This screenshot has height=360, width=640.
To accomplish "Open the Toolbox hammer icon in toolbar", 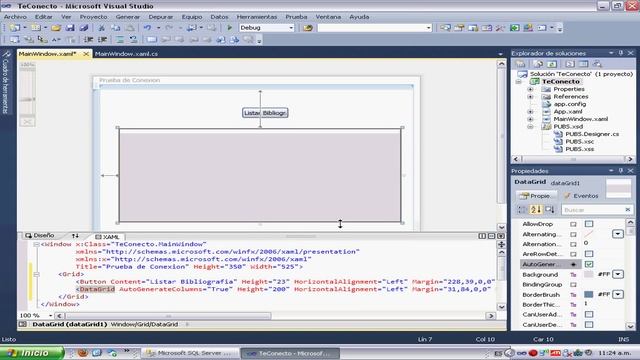I will (x=500, y=28).
